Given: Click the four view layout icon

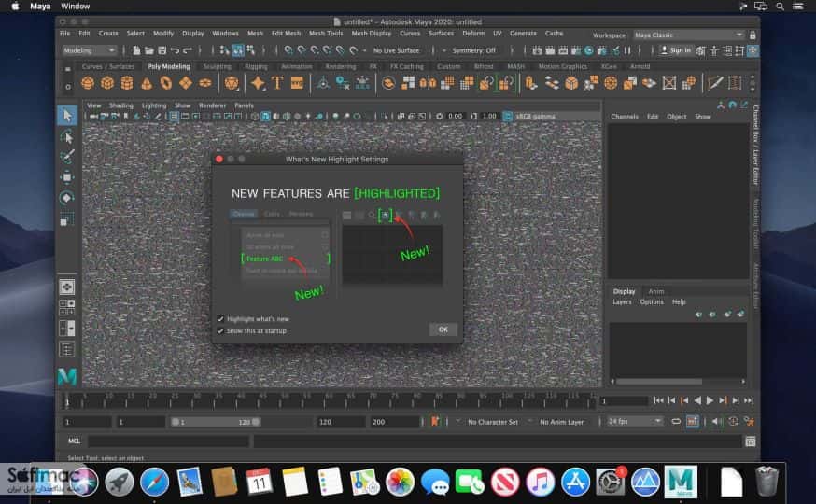Looking at the screenshot, I should pos(67,307).
